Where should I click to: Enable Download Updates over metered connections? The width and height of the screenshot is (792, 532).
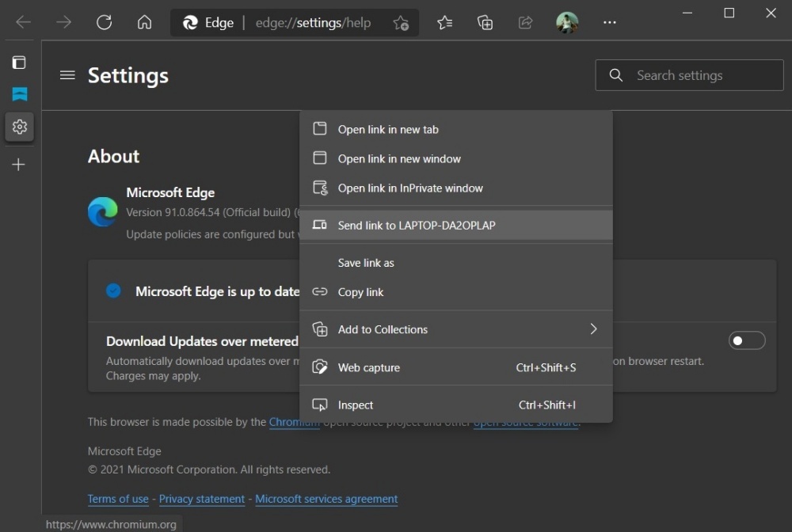click(746, 340)
